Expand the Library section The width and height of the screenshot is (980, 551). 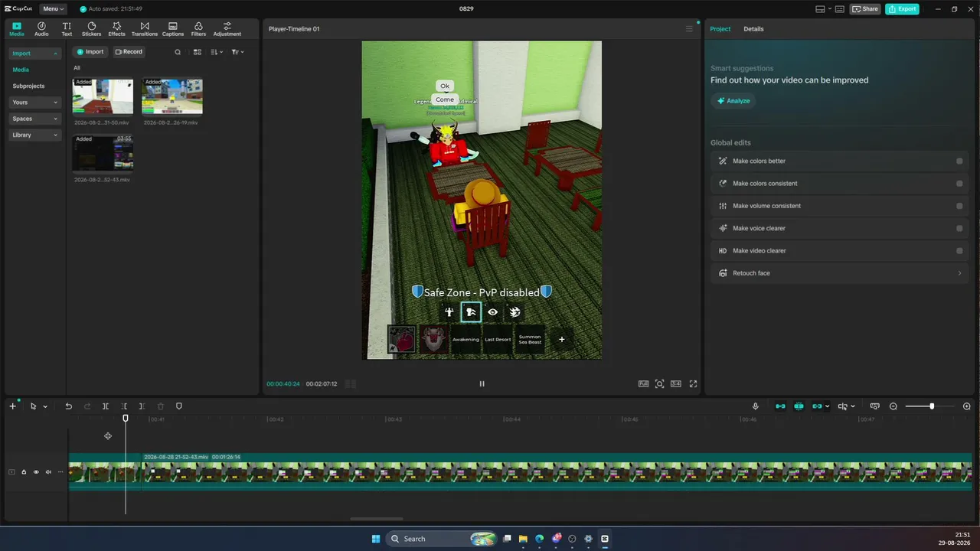[x=34, y=135]
